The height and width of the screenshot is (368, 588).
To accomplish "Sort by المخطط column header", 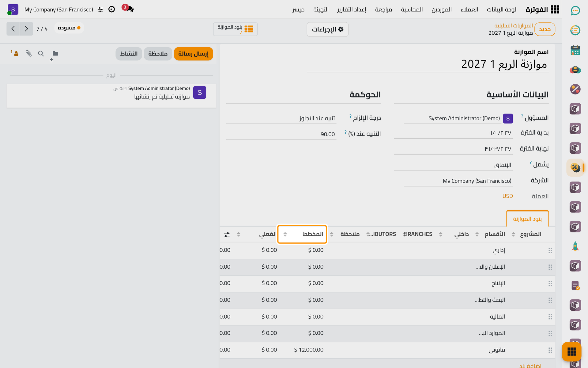I will (x=302, y=234).
